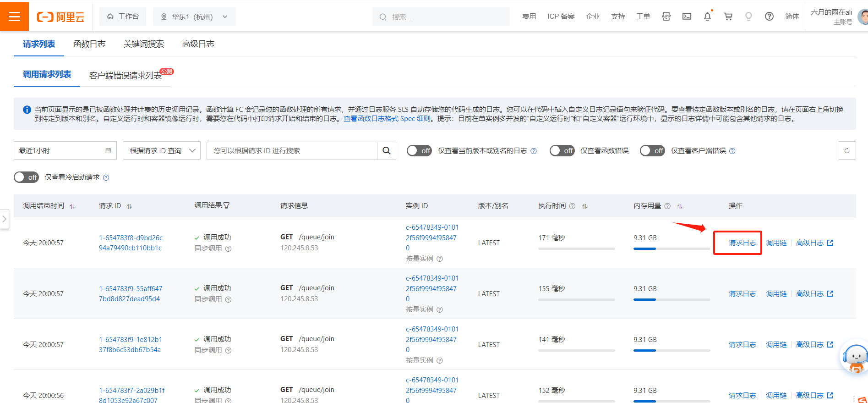868x403 pixels.
Task: Open the 企业 menu in header
Action: [593, 17]
